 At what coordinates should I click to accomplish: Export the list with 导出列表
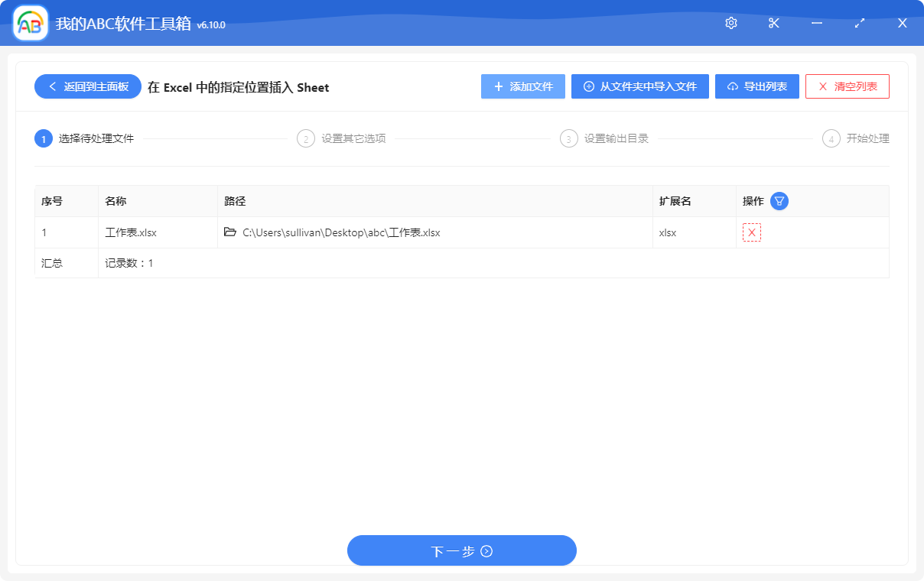[757, 86]
